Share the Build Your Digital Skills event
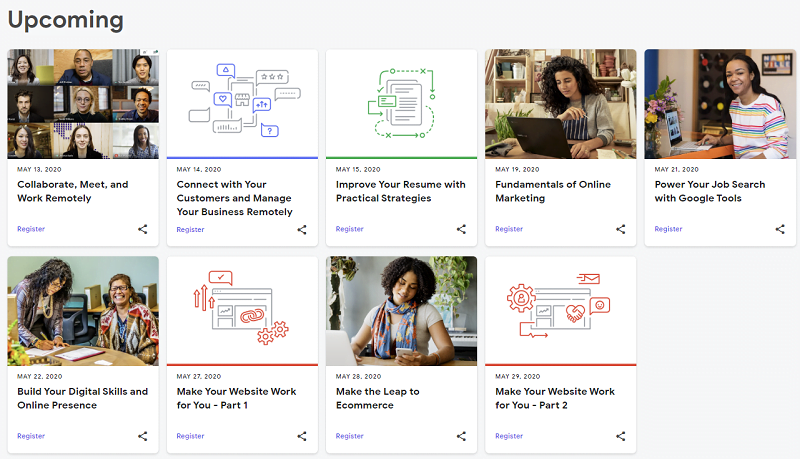Viewport: 800px width, 459px height. (143, 436)
